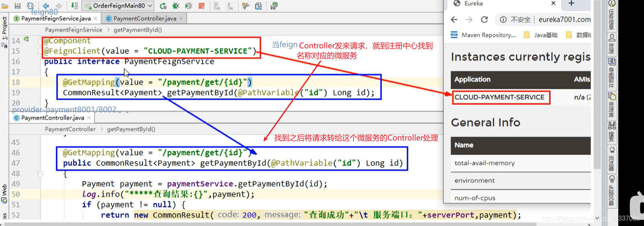Reload the Eureka page
The width and height of the screenshot is (644, 226).
[484, 19]
